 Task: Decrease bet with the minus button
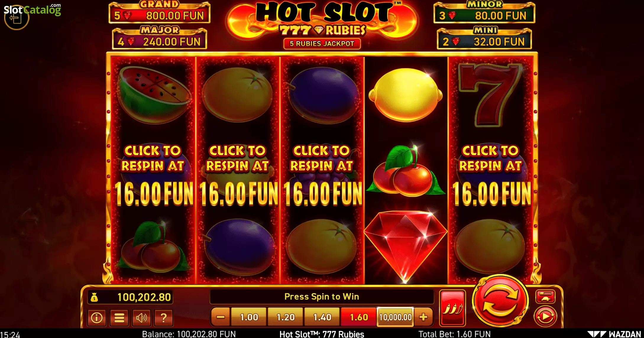(221, 317)
